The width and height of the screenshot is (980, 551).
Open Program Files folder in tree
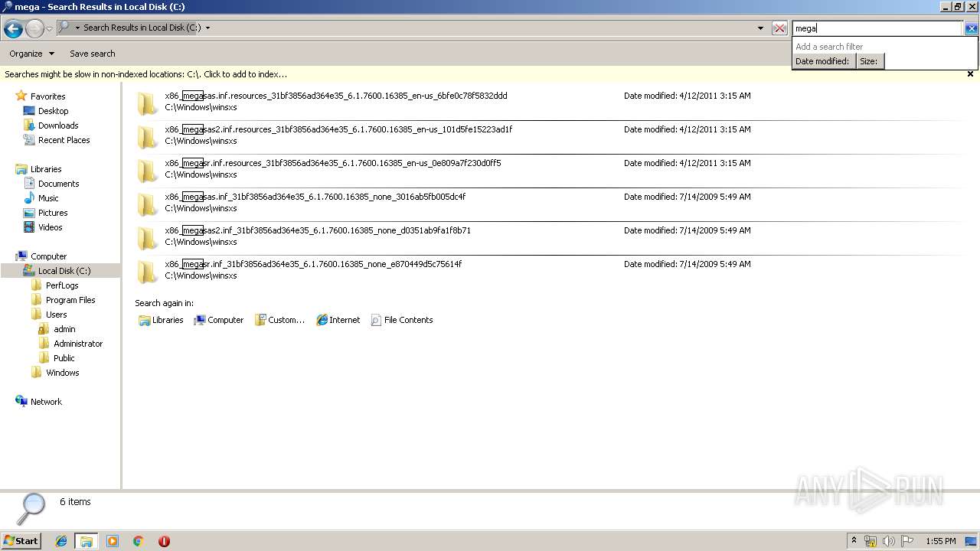(x=70, y=300)
